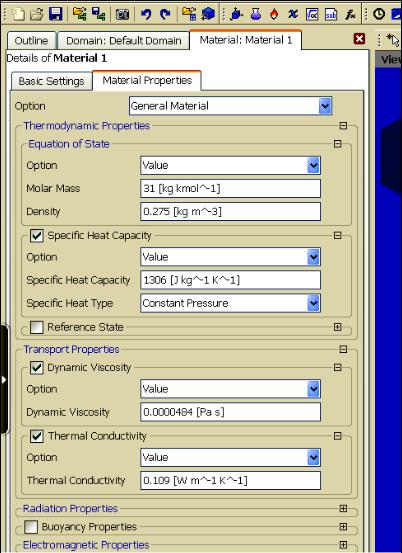The image size is (402, 553).
Task: Switch to the Domain: Default Domain tab
Action: [x=124, y=41]
